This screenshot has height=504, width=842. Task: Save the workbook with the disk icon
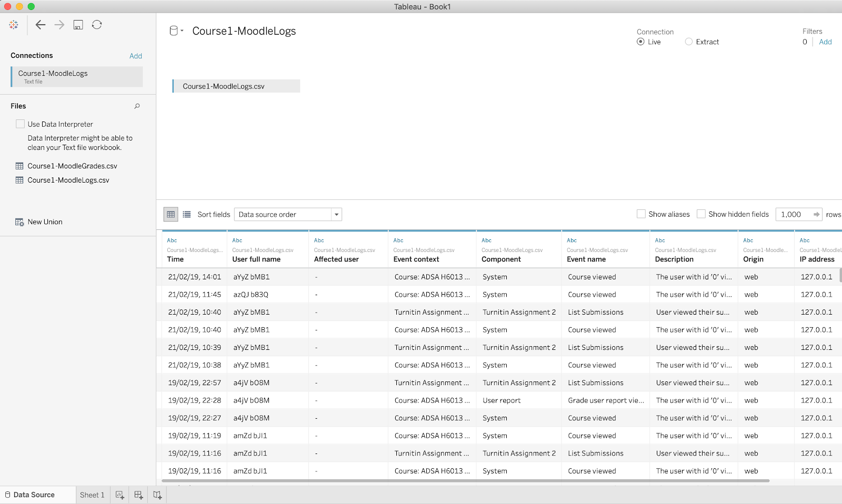78,25
